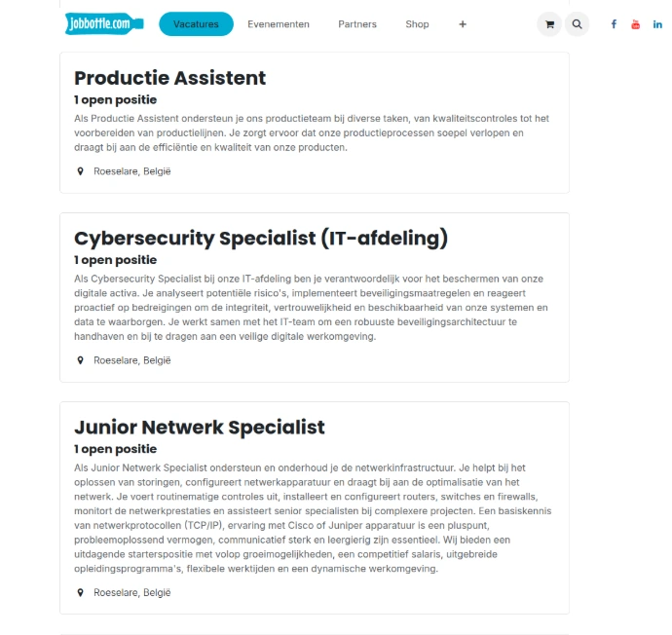This screenshot has width=672, height=635.
Task: Click the Junior Netwerk Specialist description text
Action: [309, 518]
